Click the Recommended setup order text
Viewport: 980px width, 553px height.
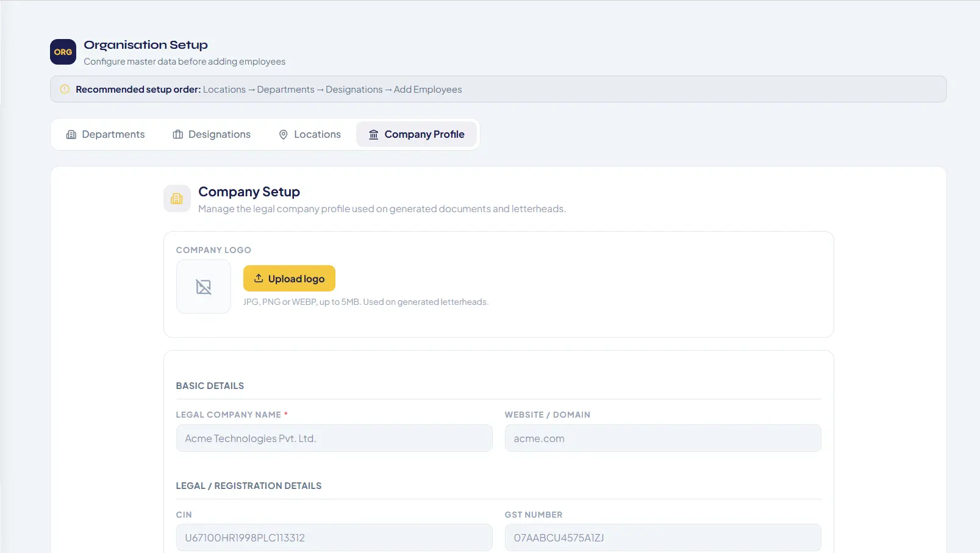(138, 90)
